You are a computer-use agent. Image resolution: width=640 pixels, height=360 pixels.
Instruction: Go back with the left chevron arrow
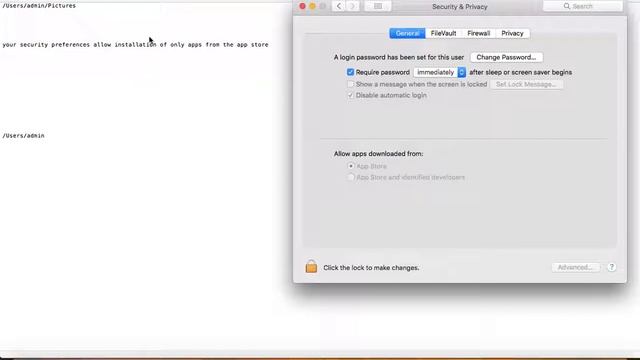(339, 6)
